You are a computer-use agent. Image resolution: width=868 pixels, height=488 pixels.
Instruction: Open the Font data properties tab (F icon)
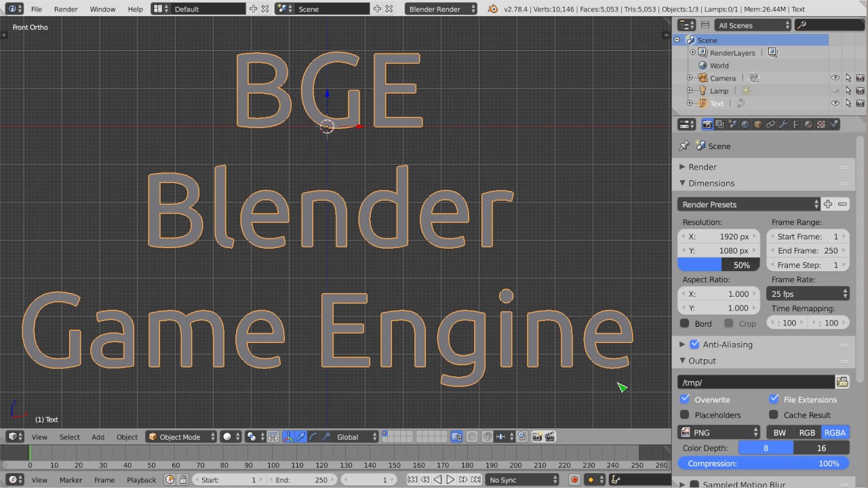click(x=796, y=125)
